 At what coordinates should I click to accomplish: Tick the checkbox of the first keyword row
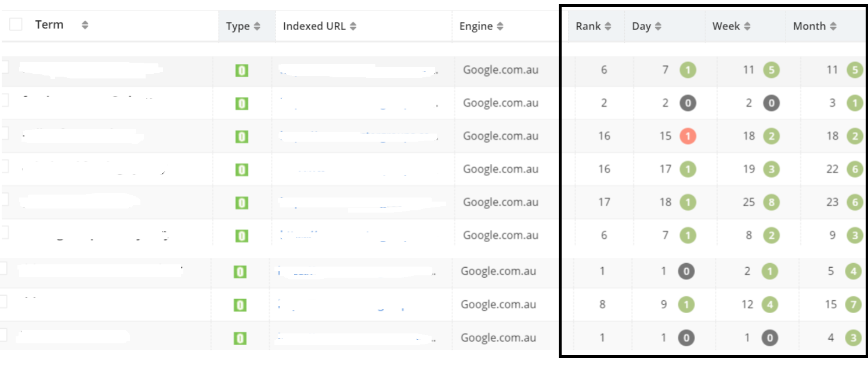tap(5, 67)
